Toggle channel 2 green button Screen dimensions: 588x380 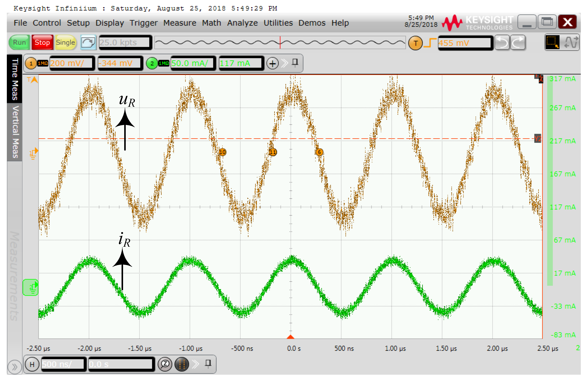[152, 63]
